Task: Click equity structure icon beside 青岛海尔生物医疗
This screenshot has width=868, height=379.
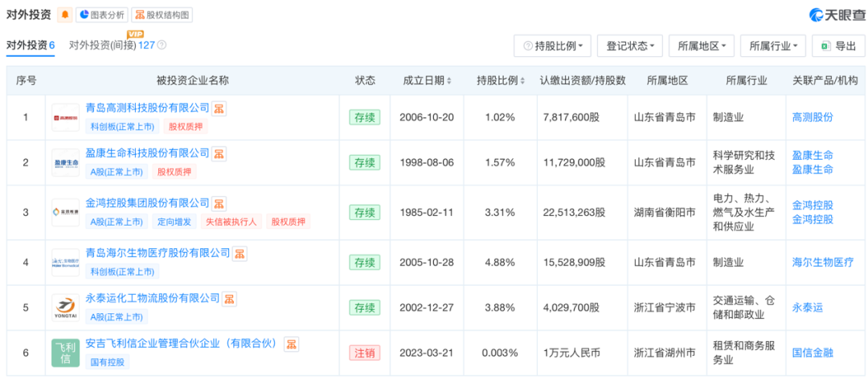Action: pos(240,254)
